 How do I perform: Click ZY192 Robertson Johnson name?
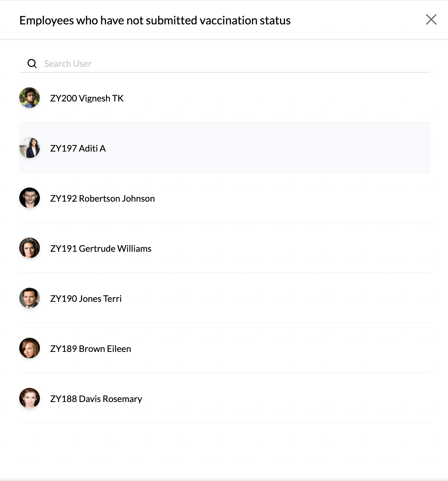click(x=103, y=198)
